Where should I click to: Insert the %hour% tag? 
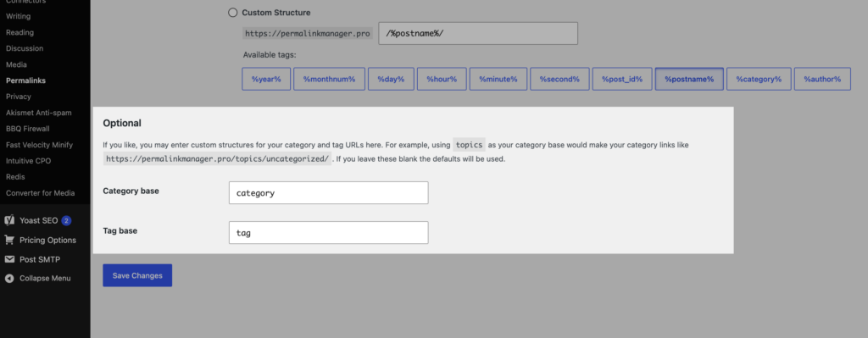[x=442, y=79]
